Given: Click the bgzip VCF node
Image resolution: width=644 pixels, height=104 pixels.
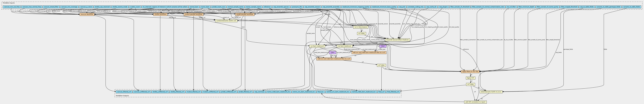Looking at the screenshot, I should (470, 78).
